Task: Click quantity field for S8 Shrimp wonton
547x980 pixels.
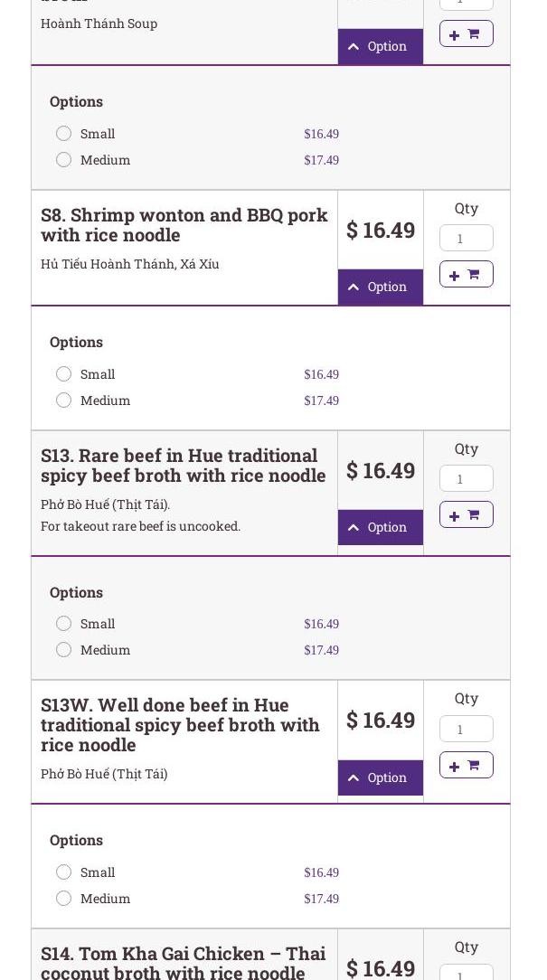Action: [466, 238]
